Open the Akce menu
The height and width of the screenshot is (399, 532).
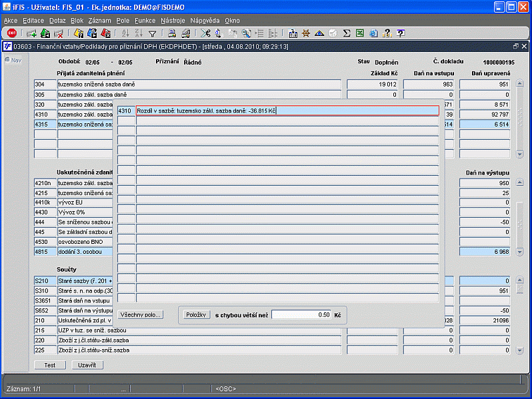pos(11,21)
